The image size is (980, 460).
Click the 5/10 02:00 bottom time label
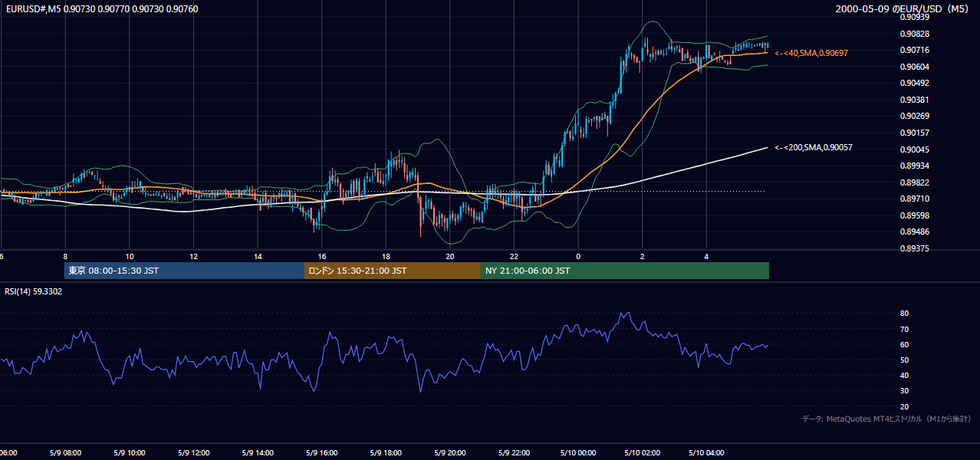tap(642, 452)
